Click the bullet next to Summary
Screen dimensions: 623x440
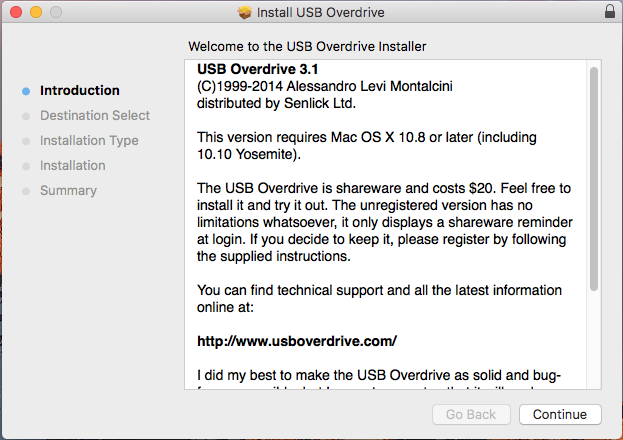click(x=26, y=191)
